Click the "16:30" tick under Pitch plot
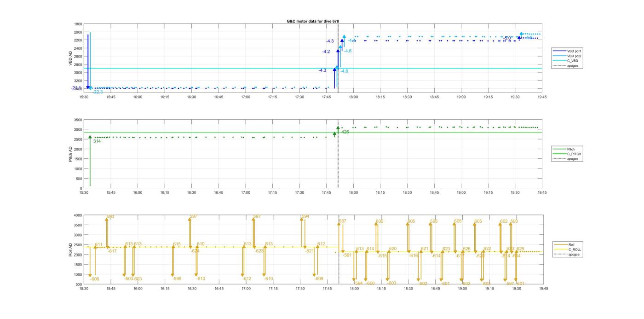 (x=191, y=193)
